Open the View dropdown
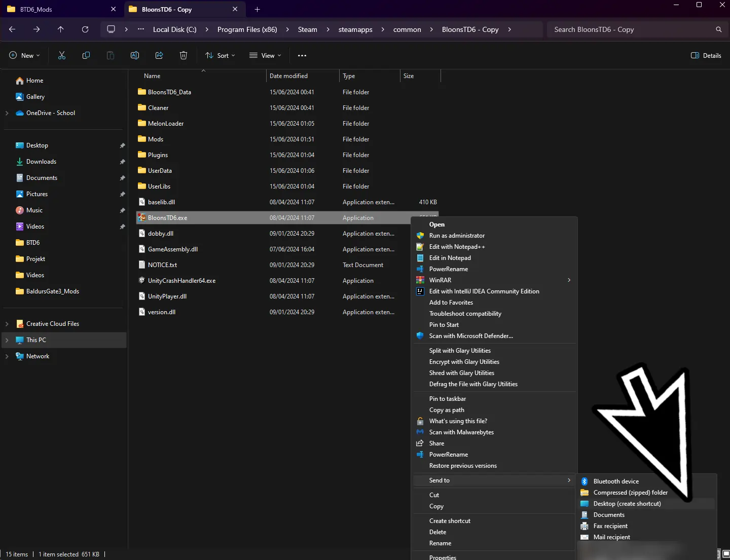The height and width of the screenshot is (560, 730). point(265,55)
